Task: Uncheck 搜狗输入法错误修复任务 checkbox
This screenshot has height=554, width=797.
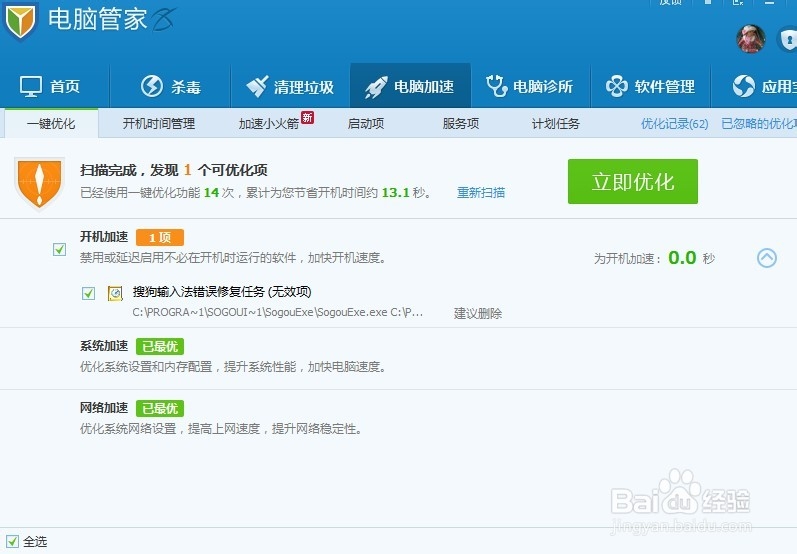Action: click(88, 293)
